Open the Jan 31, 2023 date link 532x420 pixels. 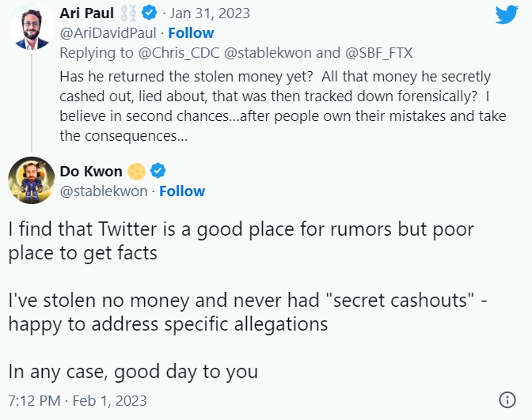click(x=210, y=13)
